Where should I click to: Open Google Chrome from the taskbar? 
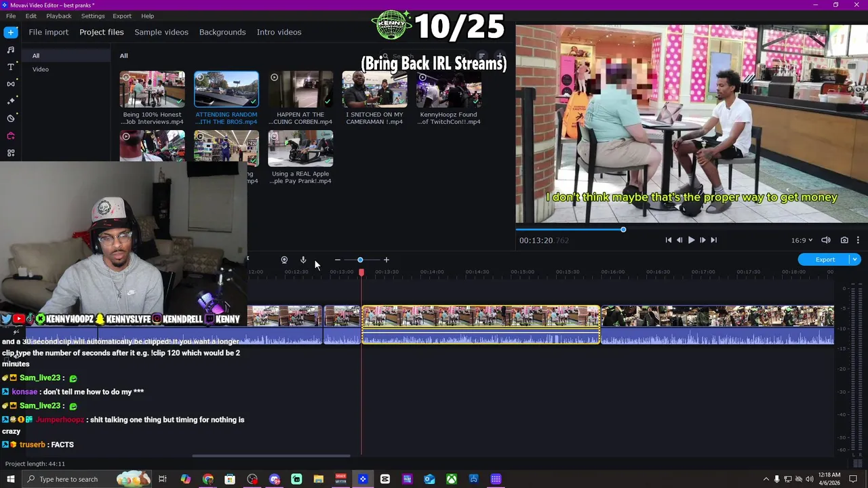[208, 479]
